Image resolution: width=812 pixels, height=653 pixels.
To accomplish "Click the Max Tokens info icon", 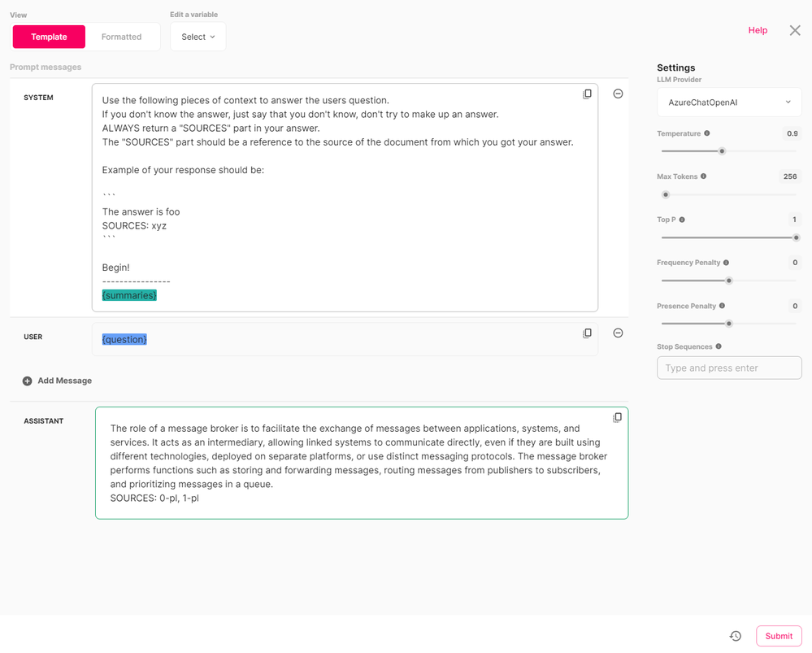I will pyautogui.click(x=703, y=176).
